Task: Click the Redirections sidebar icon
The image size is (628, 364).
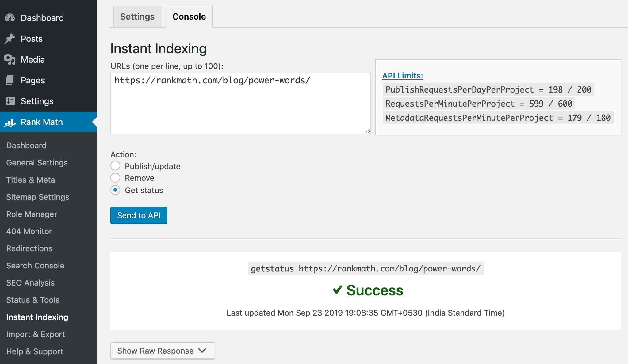Action: pos(29,248)
